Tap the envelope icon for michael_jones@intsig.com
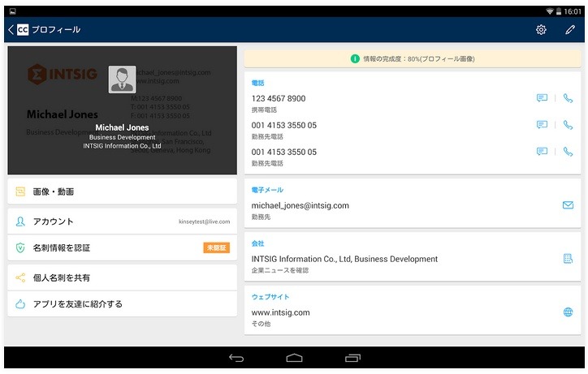Screen dimensions: 588x374 (568, 205)
